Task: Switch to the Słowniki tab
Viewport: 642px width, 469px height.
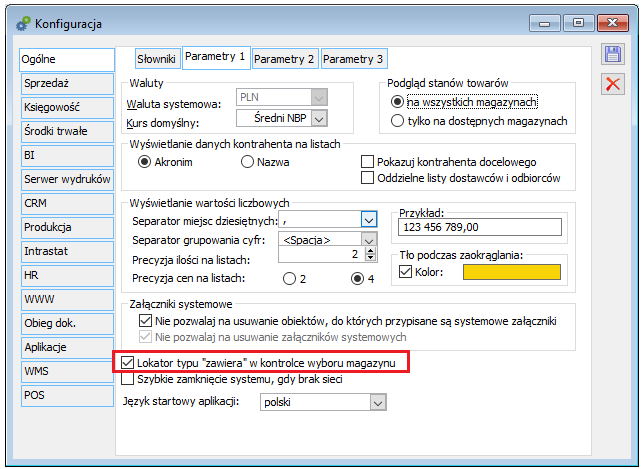Action: 157,59
